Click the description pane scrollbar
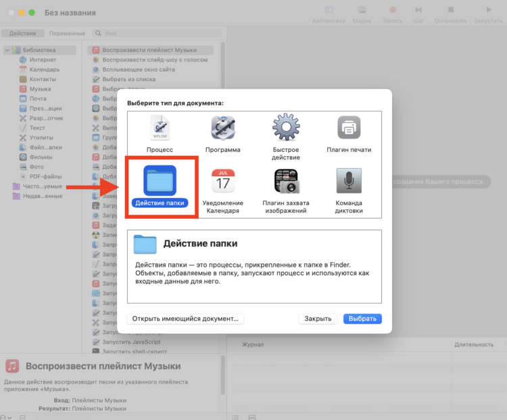This screenshot has width=507, height=420. [223, 375]
